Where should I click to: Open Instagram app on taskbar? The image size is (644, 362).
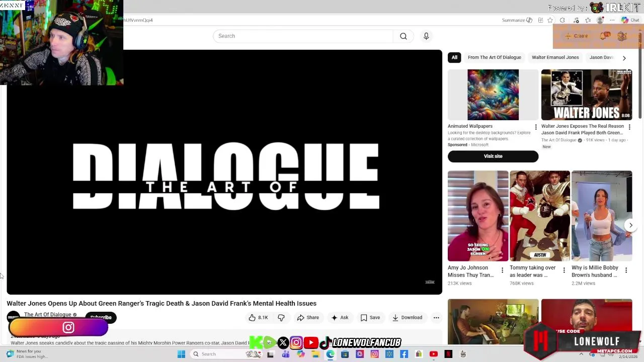(x=374, y=354)
